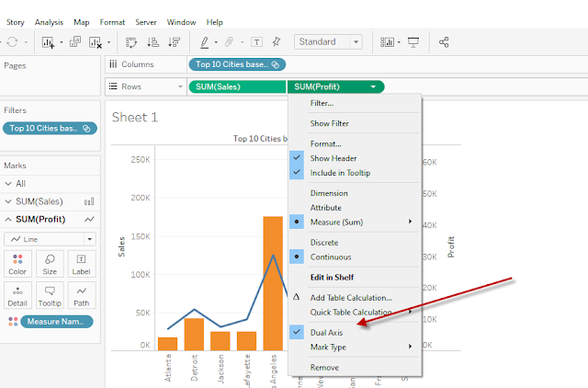Click Top 10 Cities pill on Columns

pyautogui.click(x=237, y=64)
